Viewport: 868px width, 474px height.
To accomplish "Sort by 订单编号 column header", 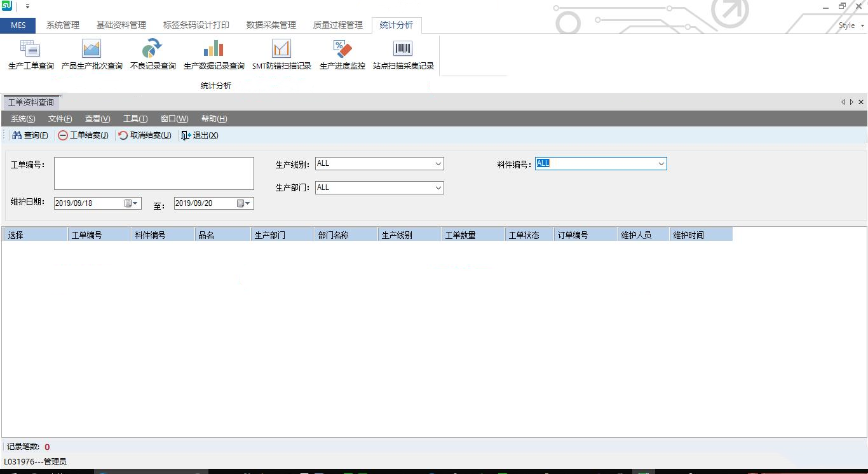I will coord(585,235).
